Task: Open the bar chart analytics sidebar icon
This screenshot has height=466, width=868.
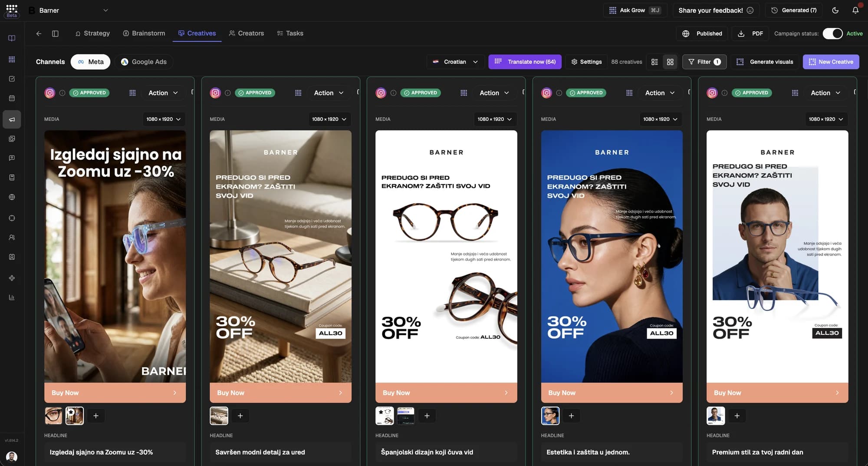Action: 12,297
